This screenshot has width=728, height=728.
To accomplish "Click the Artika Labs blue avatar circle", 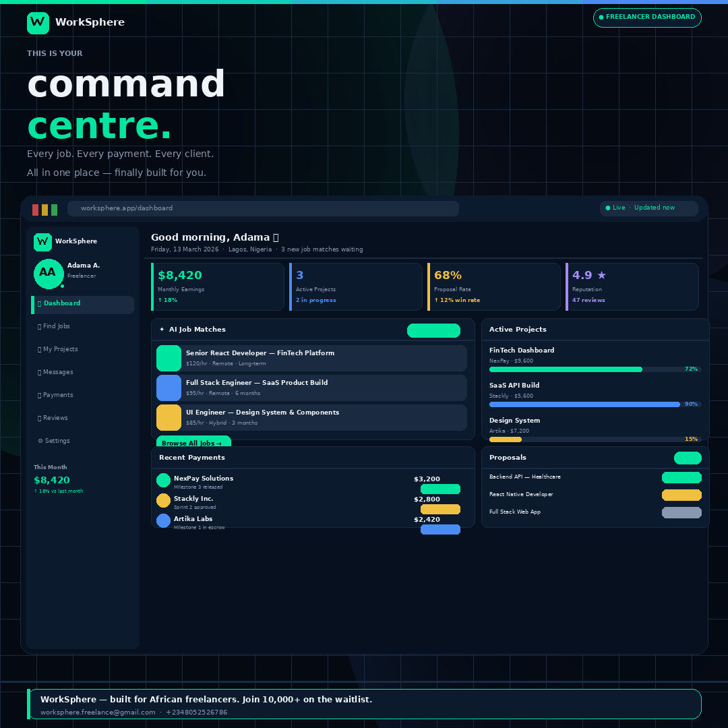I will click(163, 521).
